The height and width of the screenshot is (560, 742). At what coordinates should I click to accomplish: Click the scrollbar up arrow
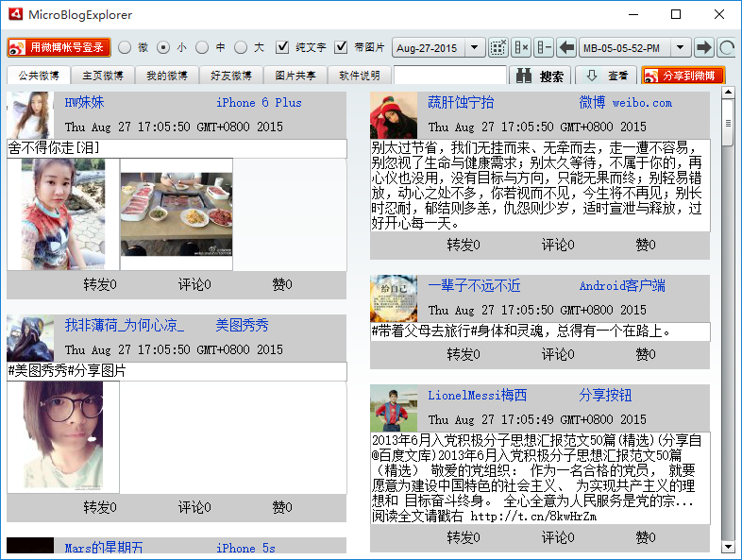pyautogui.click(x=728, y=92)
